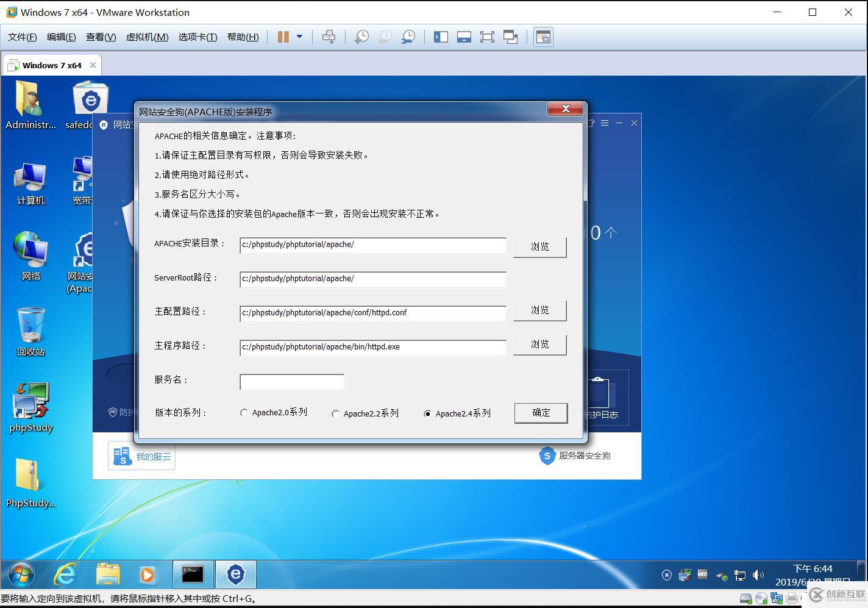Open the 查看(V) menu
The height and width of the screenshot is (608, 868).
pos(101,37)
